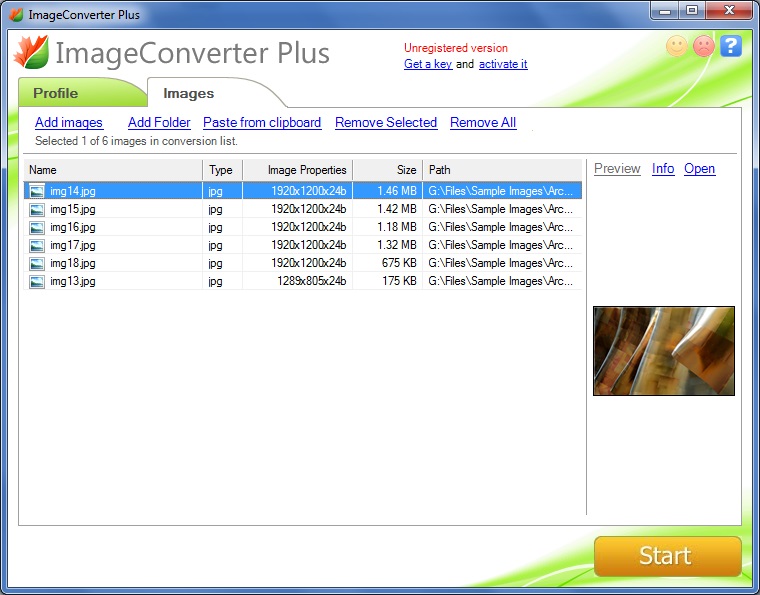Click the Open link beside Info

coord(700,169)
